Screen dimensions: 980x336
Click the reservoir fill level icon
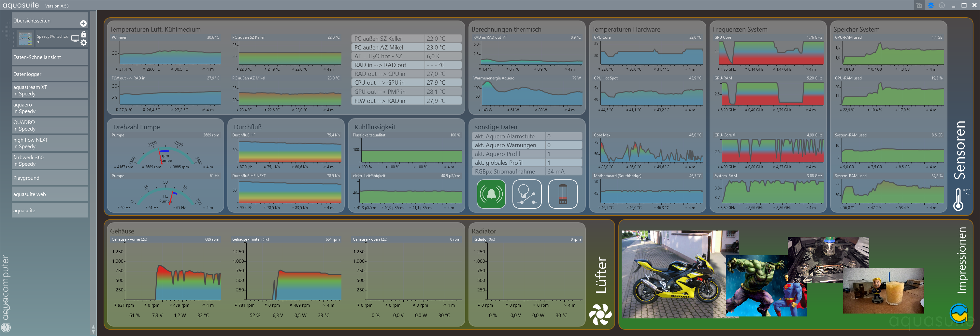pyautogui.click(x=562, y=194)
